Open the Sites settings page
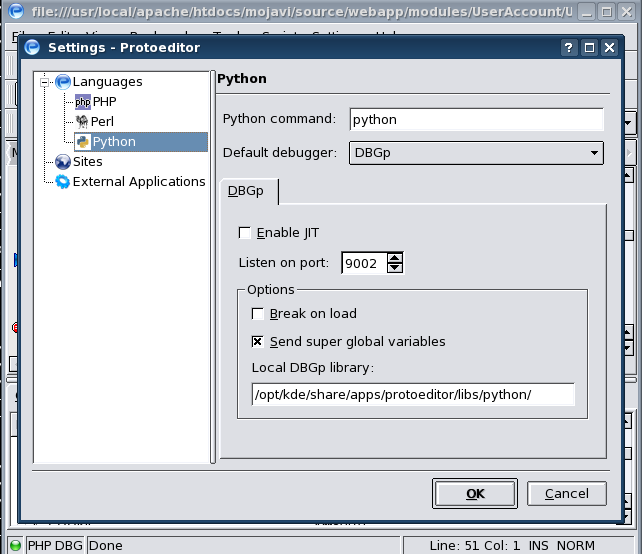The image size is (642, 554). pos(88,162)
